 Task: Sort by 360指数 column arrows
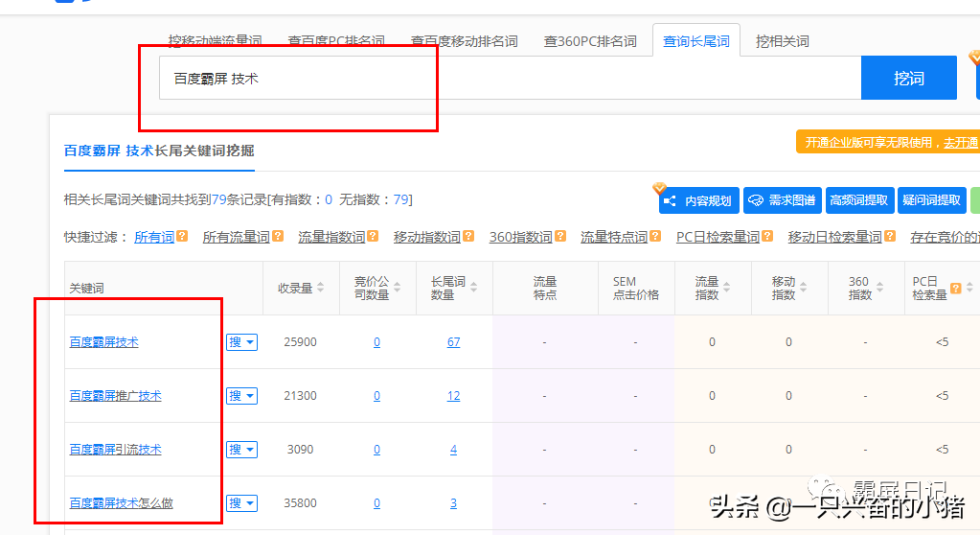[x=880, y=288]
